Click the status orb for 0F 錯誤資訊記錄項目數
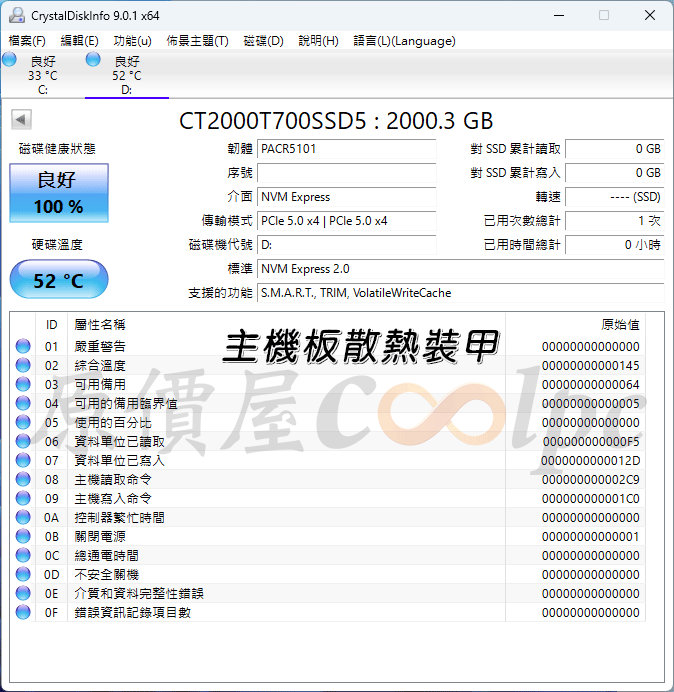The image size is (674, 692). point(23,612)
